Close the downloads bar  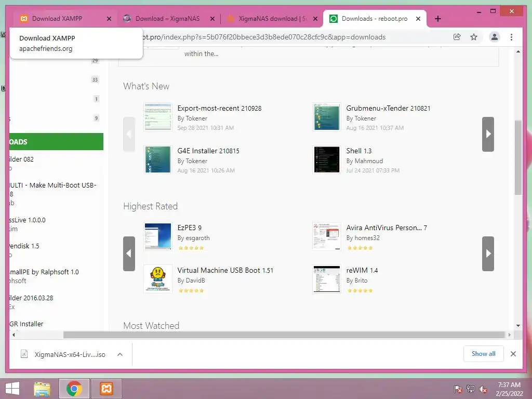pos(513,354)
